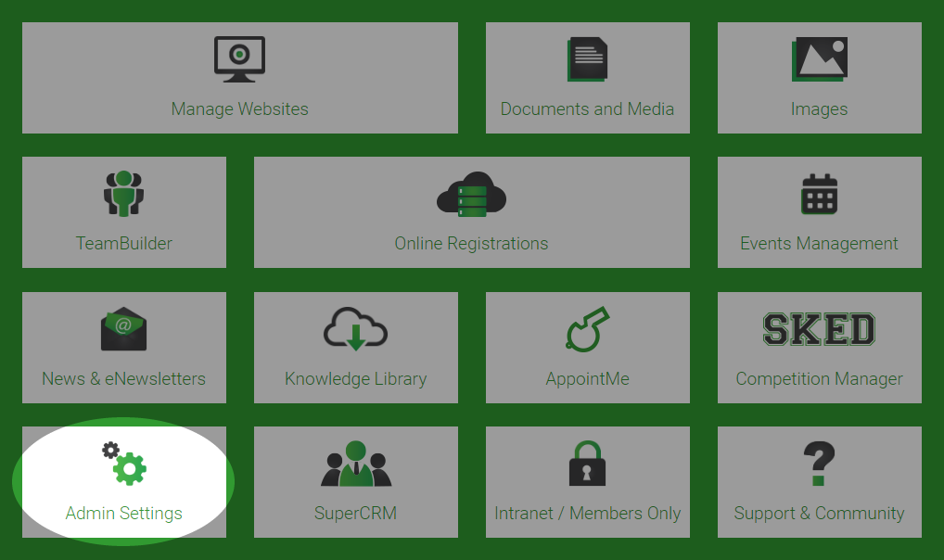Viewport: 944px width, 560px height.
Task: Click the Documents and Media page icon
Action: point(588,59)
